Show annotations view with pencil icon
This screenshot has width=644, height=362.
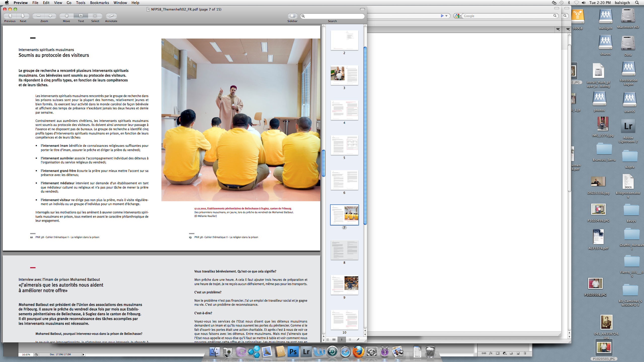[358, 340]
